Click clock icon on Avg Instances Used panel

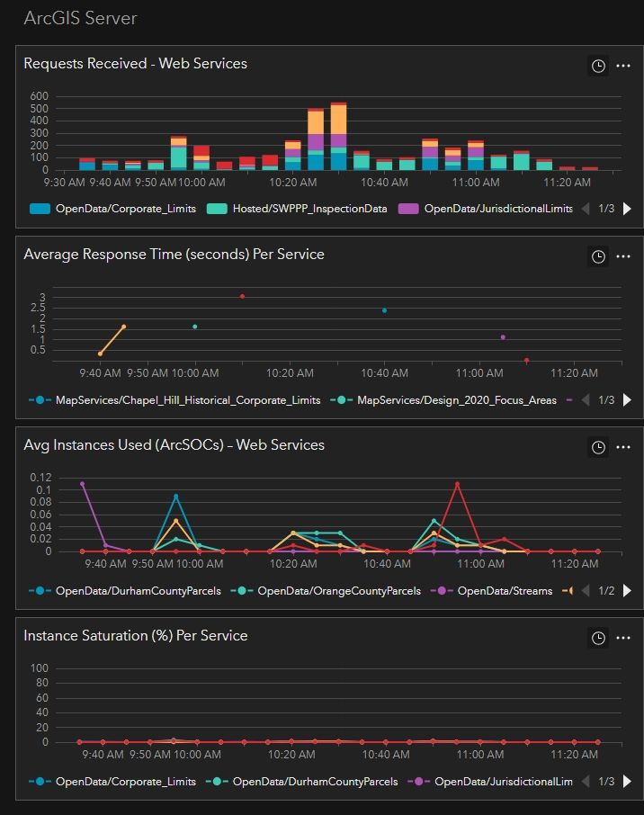click(598, 447)
